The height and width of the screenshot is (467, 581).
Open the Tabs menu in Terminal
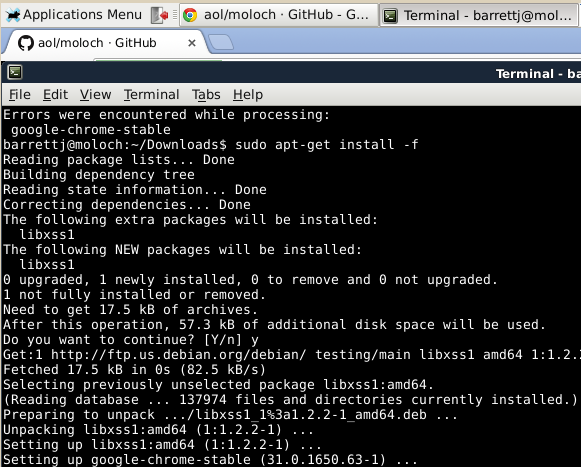[x=206, y=95]
